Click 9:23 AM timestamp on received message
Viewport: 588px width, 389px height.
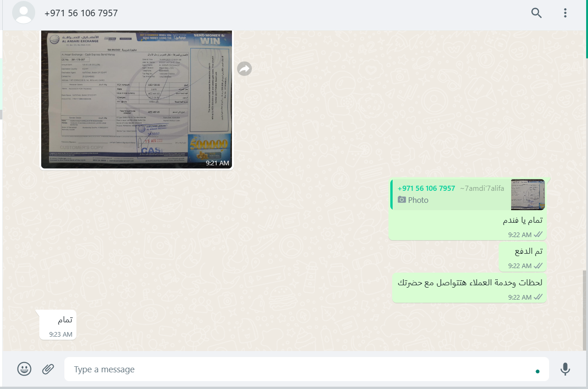61,334
